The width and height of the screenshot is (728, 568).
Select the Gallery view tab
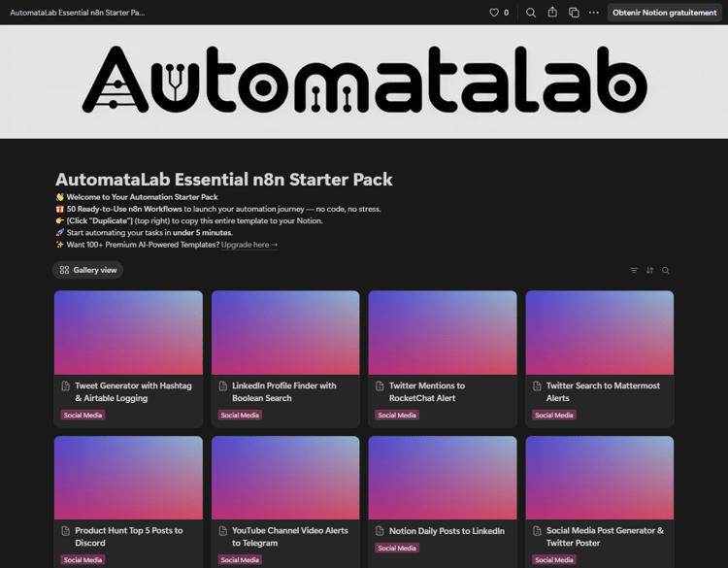(x=87, y=270)
